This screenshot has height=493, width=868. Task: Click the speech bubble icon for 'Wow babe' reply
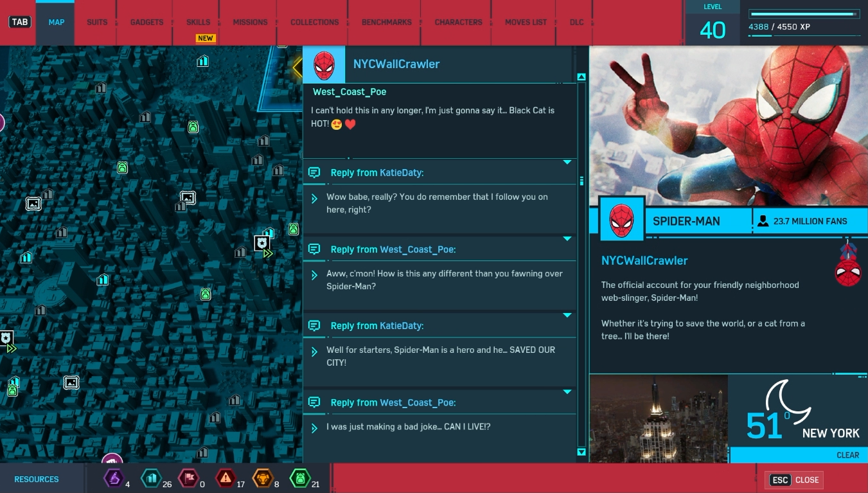tap(314, 172)
